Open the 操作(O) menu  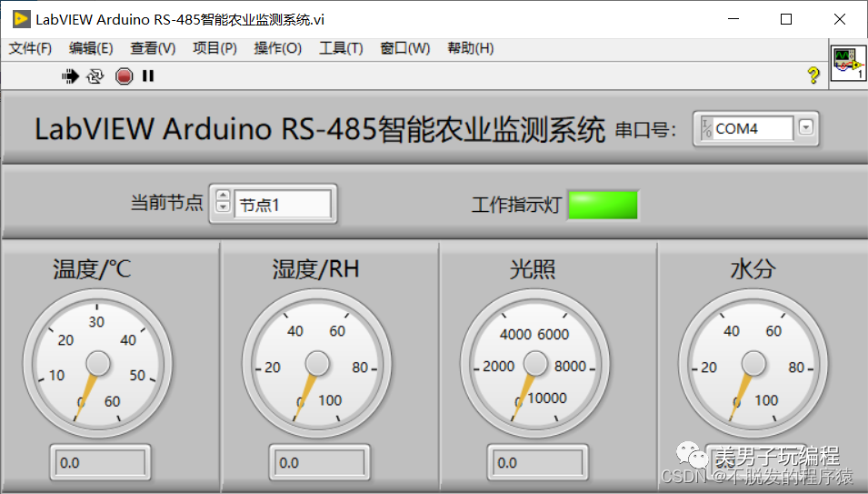coord(278,48)
